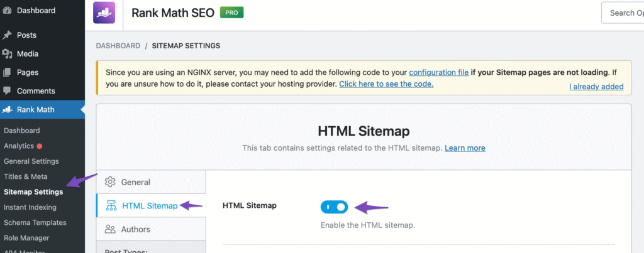Disable the HTML Sitemap toggle
Viewport: 644px width, 253px height.
[334, 207]
